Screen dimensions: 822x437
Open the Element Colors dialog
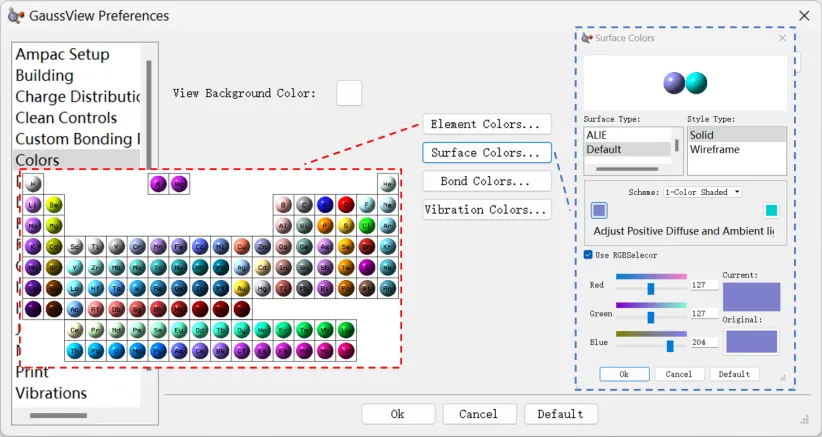tap(487, 124)
